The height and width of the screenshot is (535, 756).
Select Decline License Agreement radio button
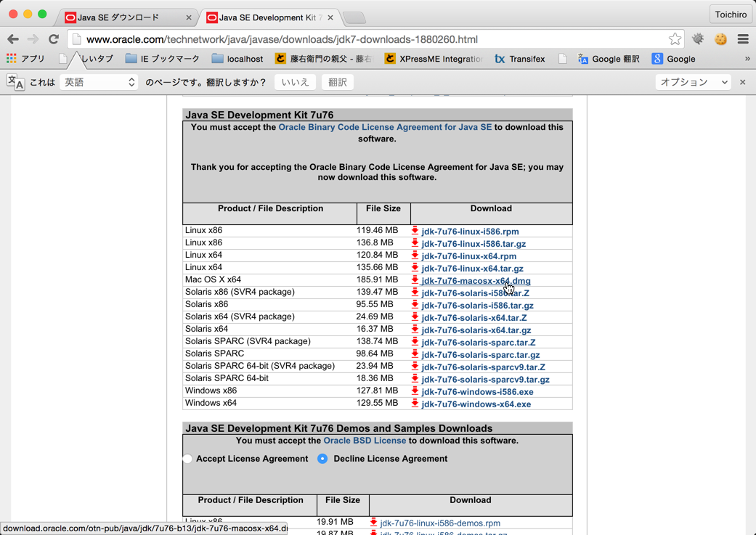coord(322,459)
